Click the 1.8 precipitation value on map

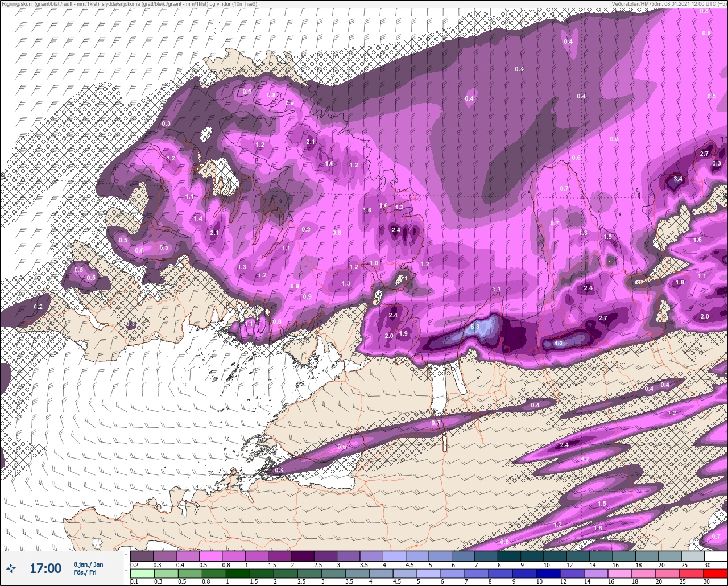(x=680, y=282)
